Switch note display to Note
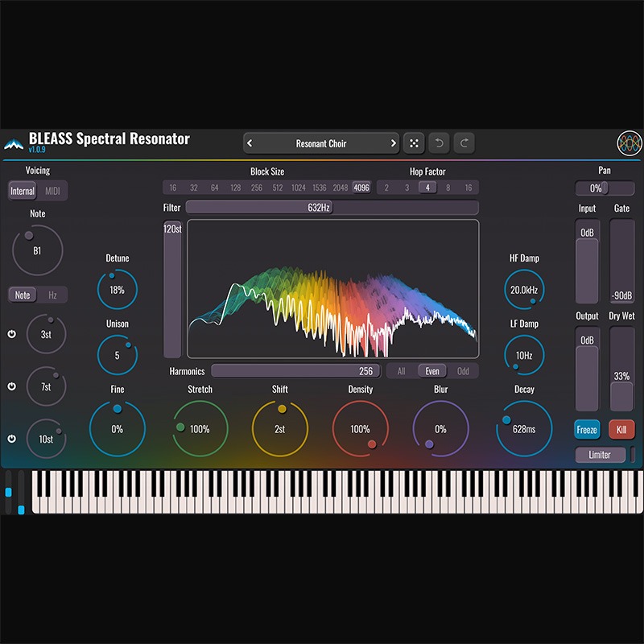This screenshot has height=644, width=644. click(x=23, y=295)
